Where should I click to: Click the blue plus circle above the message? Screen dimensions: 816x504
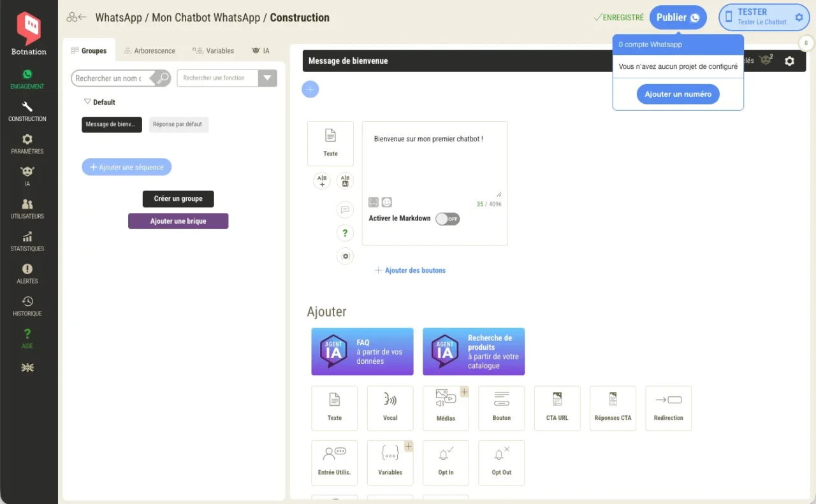point(310,90)
